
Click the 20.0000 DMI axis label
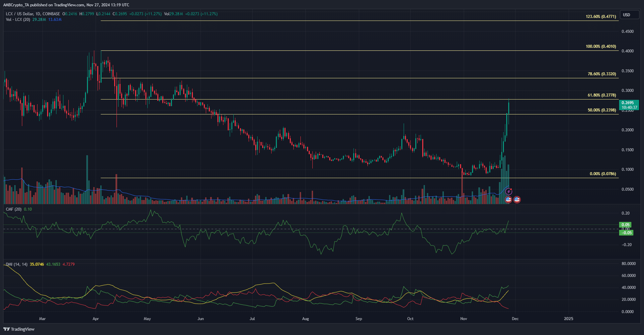pyautogui.click(x=628, y=300)
